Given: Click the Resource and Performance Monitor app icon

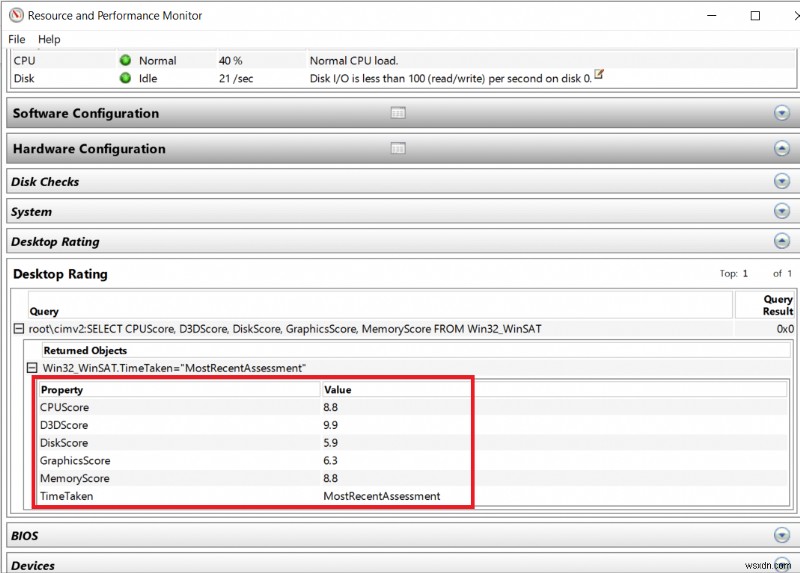Looking at the screenshot, I should click(16, 15).
